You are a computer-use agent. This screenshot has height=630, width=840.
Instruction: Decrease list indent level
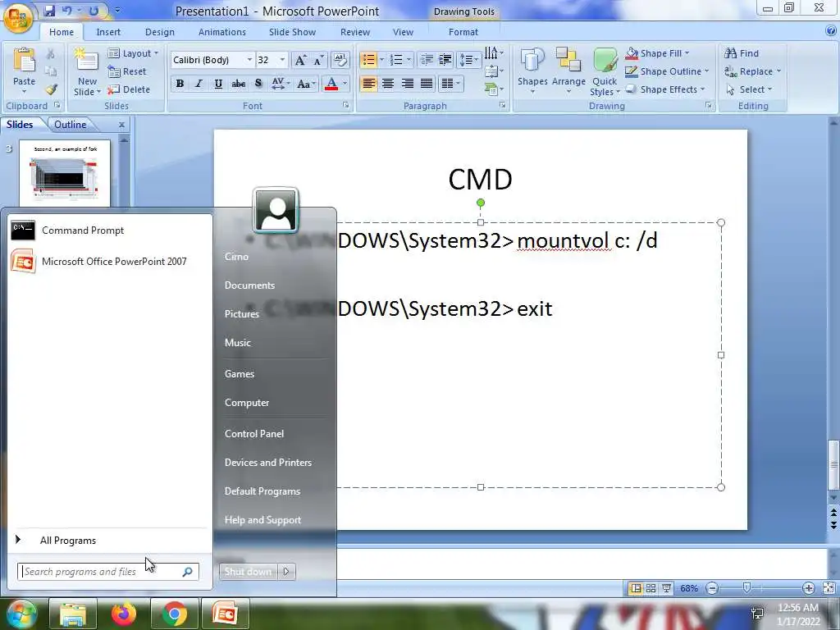click(x=427, y=60)
